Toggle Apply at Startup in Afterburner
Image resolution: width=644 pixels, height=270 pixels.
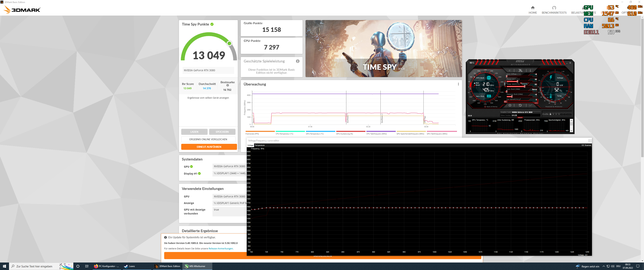pyautogui.click(x=485, y=107)
